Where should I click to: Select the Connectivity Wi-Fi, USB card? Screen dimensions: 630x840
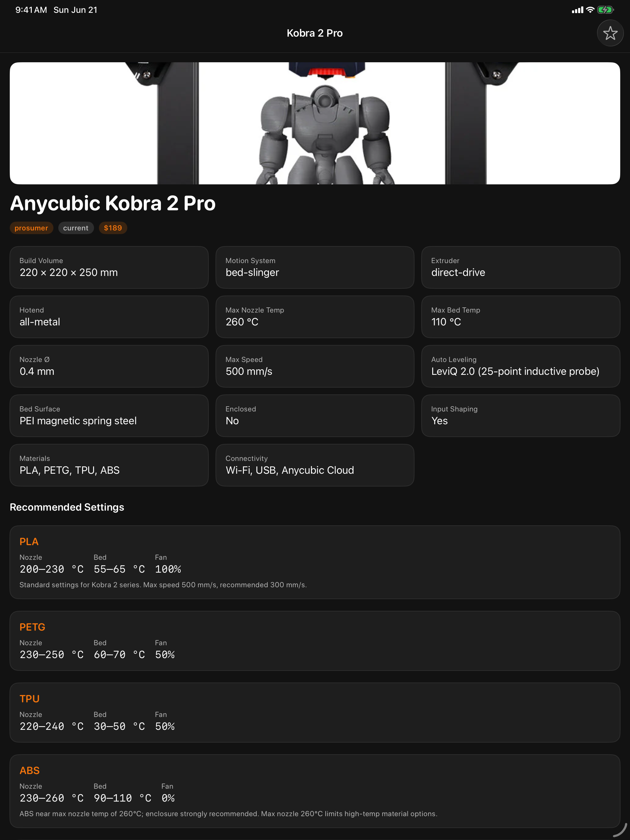(315, 465)
